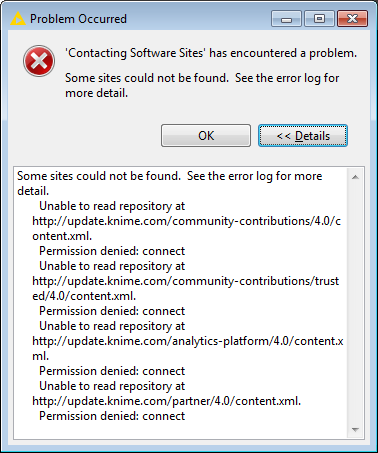Click the last 'Permission denied: connect' line

[x=112, y=416]
